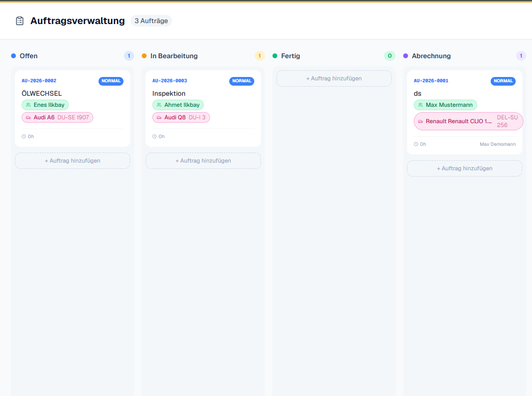Image resolution: width=532 pixels, height=396 pixels.
Task: Click the car icon in Audi Q8 tag
Action: pyautogui.click(x=159, y=117)
